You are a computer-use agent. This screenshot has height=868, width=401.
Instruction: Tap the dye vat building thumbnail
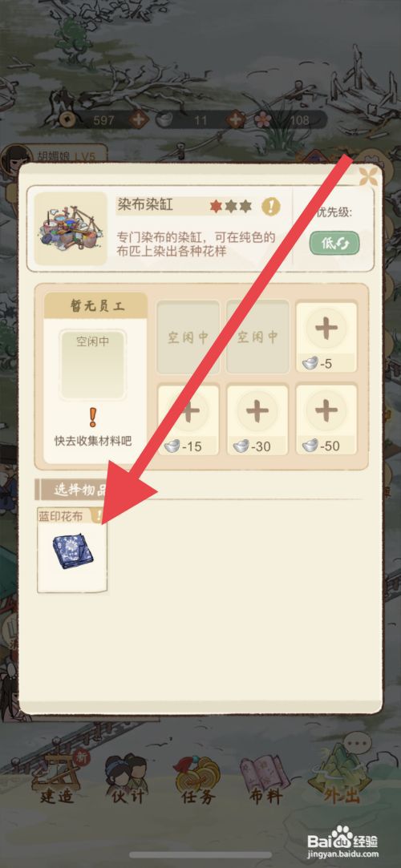[x=71, y=228]
